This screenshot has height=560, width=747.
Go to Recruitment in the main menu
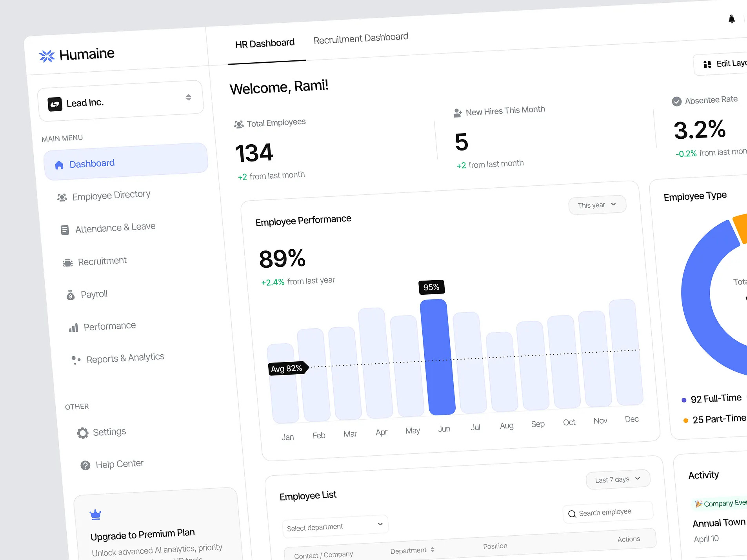click(102, 261)
